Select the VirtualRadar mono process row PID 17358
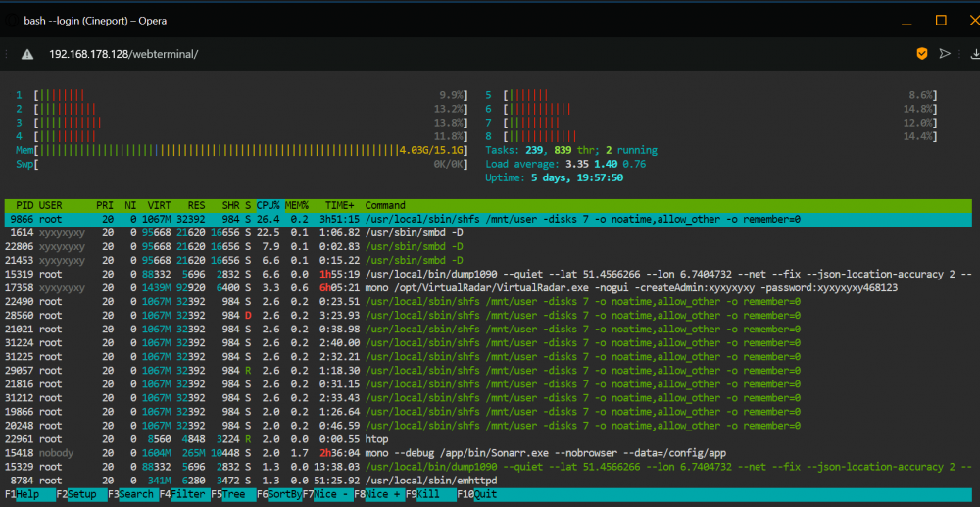This screenshot has height=507, width=980. coord(488,287)
